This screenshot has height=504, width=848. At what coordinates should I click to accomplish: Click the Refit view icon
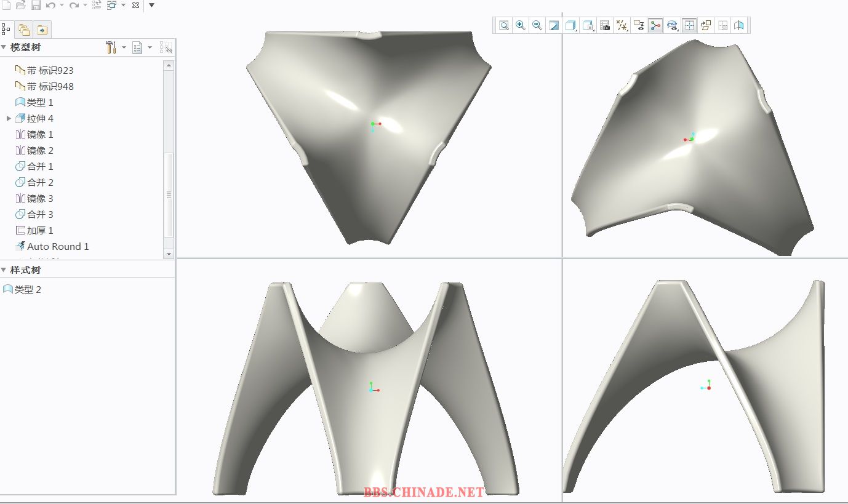[504, 25]
